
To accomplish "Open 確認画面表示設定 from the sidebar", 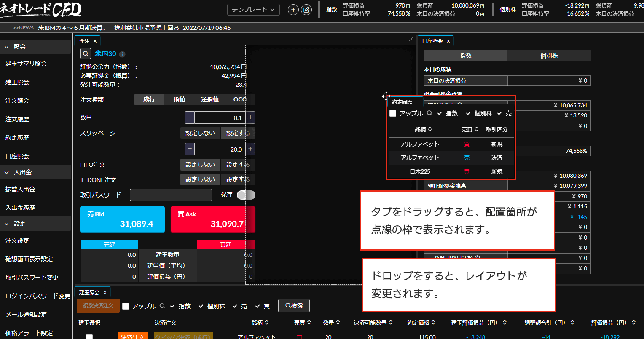I will point(29,259).
